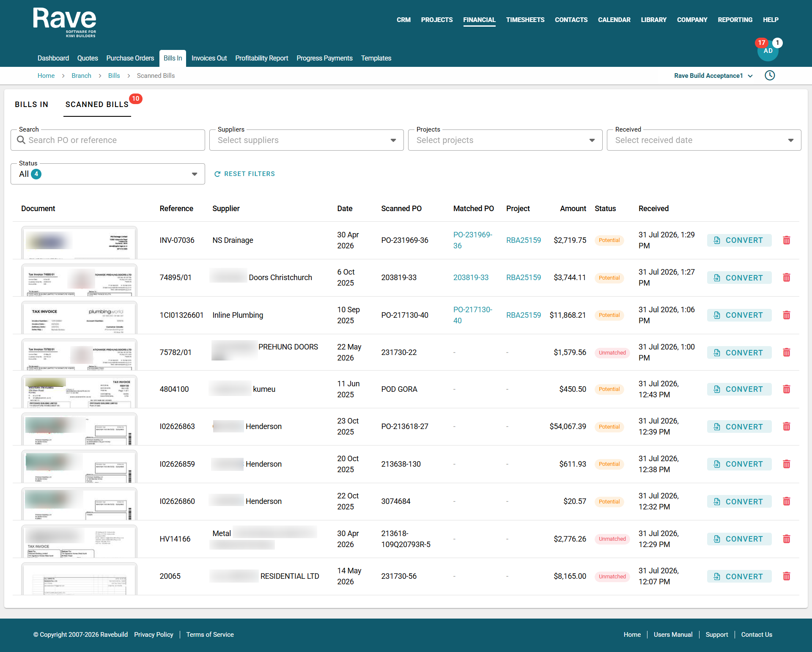
Task: Open the clock history icon
Action: coord(770,75)
